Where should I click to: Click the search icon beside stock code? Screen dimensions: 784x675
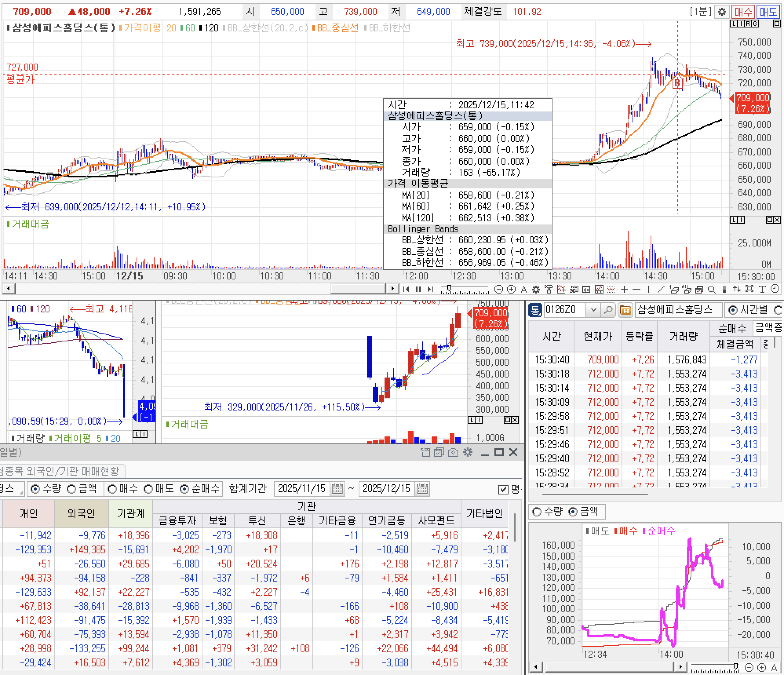pos(608,310)
